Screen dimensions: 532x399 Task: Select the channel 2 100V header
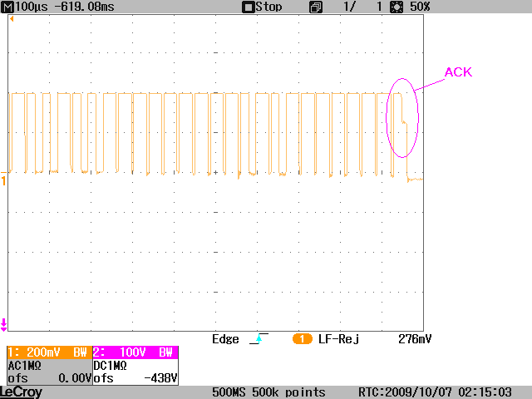tap(135, 352)
